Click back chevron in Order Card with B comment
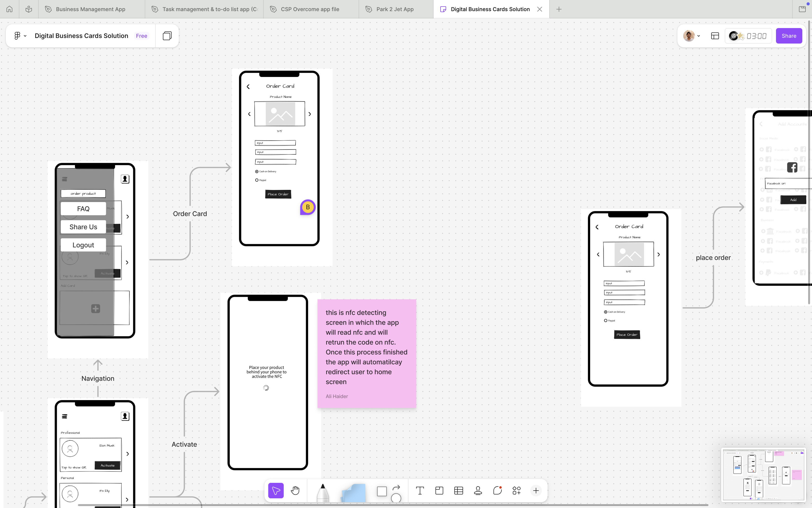Image resolution: width=812 pixels, height=508 pixels. point(248,87)
